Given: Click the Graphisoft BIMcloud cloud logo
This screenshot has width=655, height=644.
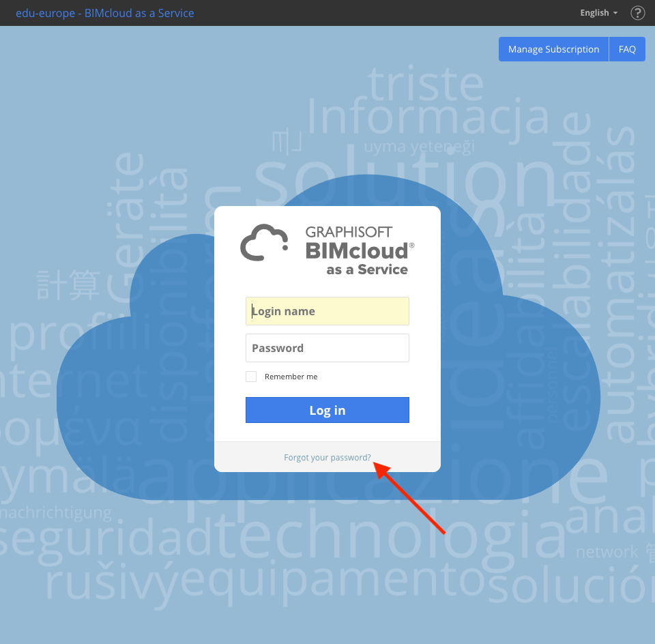Looking at the screenshot, I should click(x=264, y=243).
